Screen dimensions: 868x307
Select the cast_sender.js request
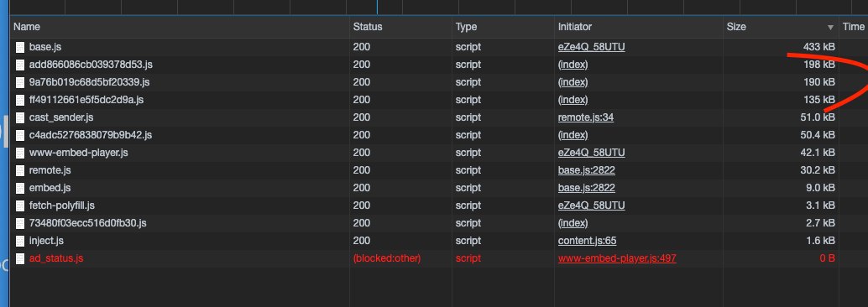439,117
